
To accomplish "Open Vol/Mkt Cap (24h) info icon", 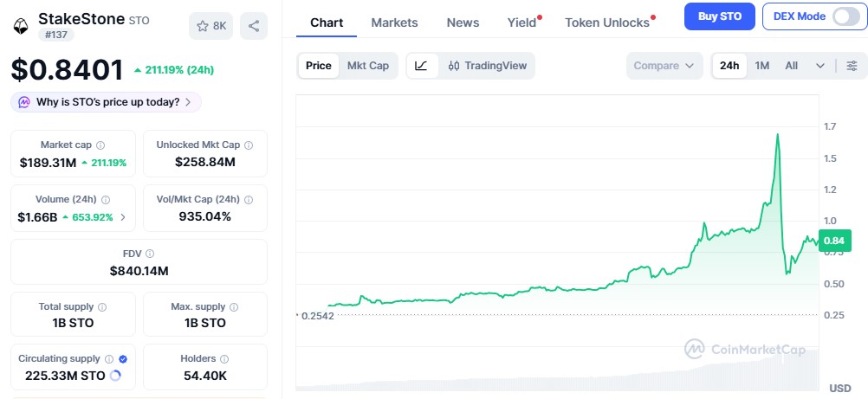I will pos(249,200).
